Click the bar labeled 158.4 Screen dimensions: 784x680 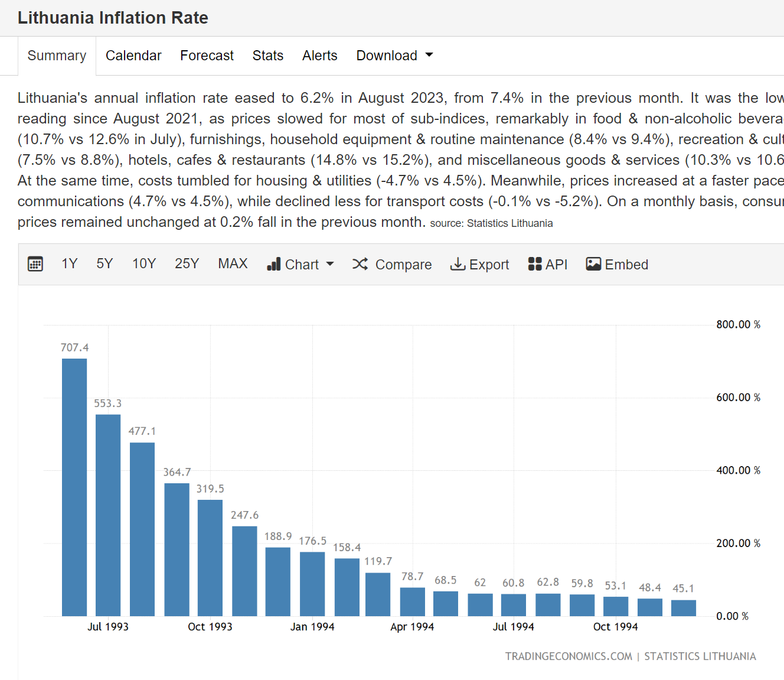pos(347,587)
